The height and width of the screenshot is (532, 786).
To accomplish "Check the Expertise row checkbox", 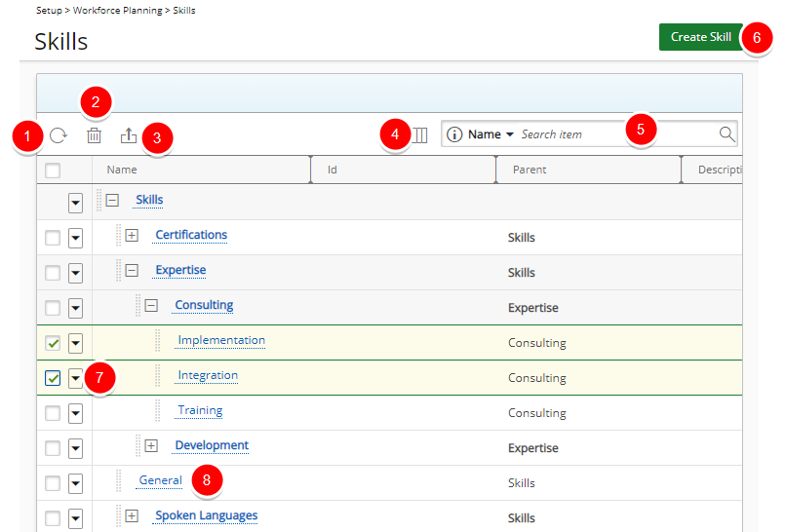I will (53, 273).
